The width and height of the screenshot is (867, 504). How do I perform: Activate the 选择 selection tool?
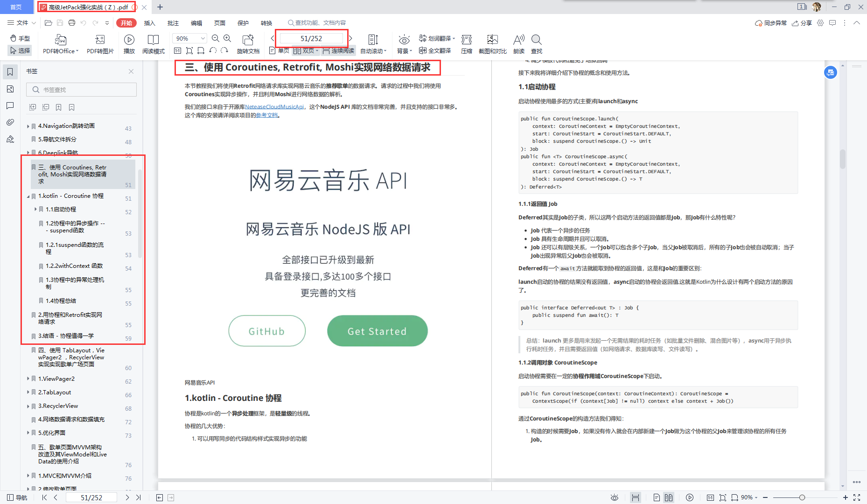coord(20,50)
